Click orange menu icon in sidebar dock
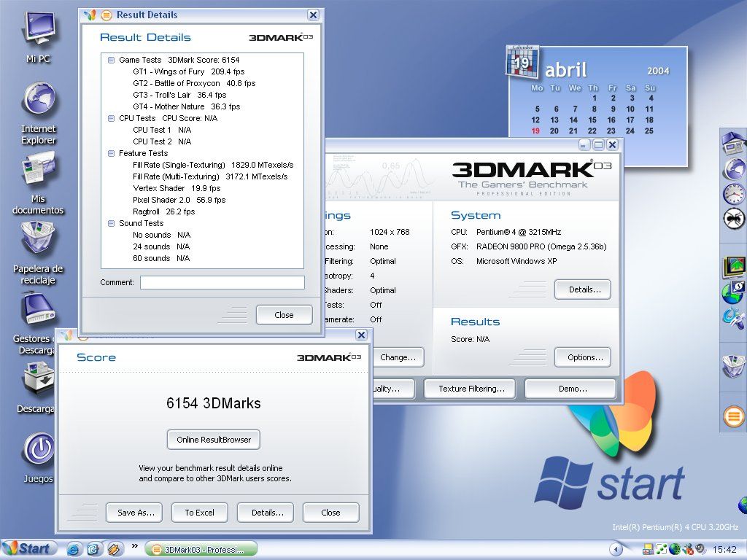Image resolution: width=747 pixels, height=560 pixels. [733, 416]
